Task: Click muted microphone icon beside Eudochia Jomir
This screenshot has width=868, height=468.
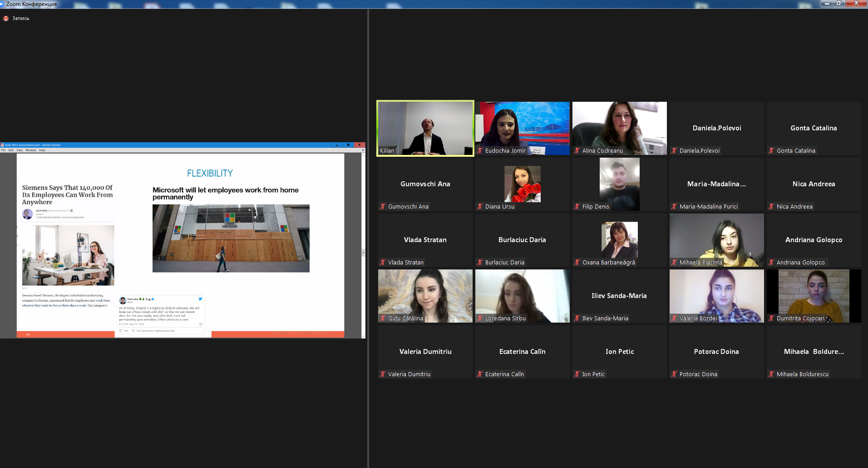Action: [480, 151]
